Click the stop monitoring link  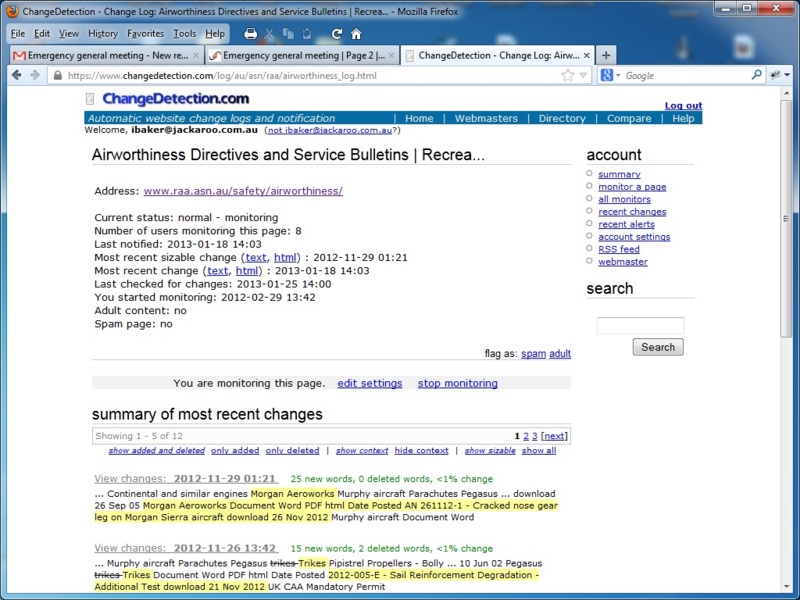[458, 383]
